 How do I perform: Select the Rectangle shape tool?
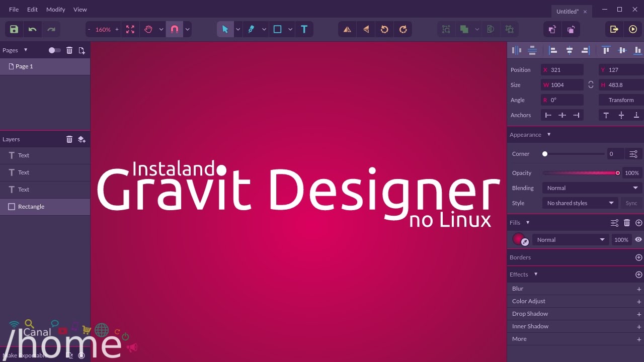[x=277, y=29]
